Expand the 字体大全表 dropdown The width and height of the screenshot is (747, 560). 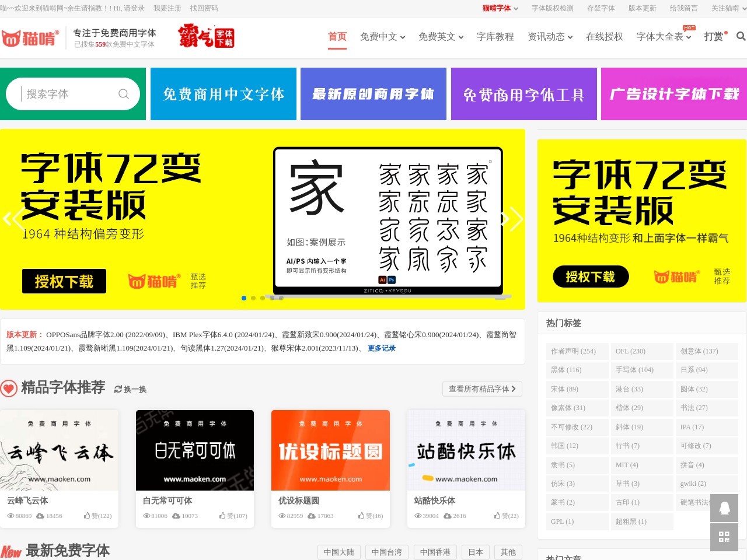(660, 36)
